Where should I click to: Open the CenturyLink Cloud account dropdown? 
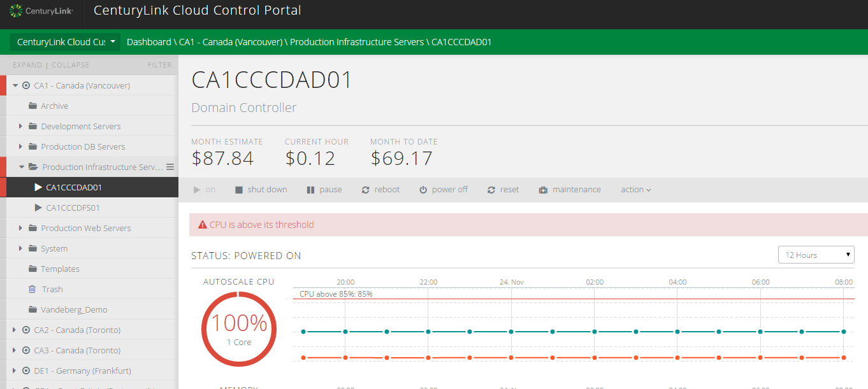point(65,42)
